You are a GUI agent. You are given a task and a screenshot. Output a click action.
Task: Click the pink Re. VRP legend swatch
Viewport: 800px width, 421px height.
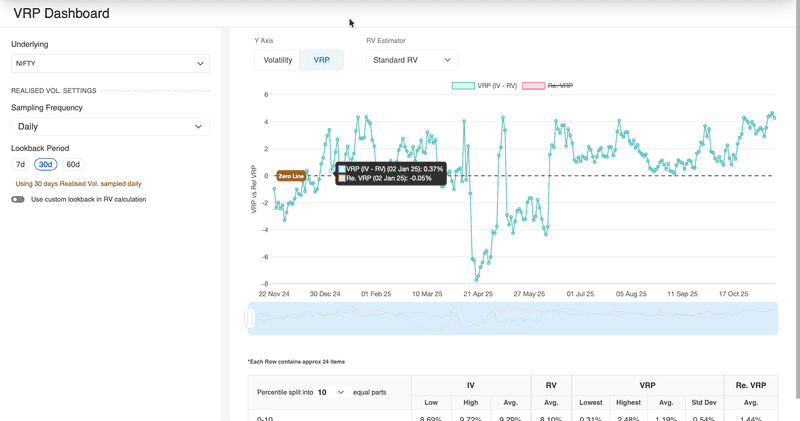(533, 86)
